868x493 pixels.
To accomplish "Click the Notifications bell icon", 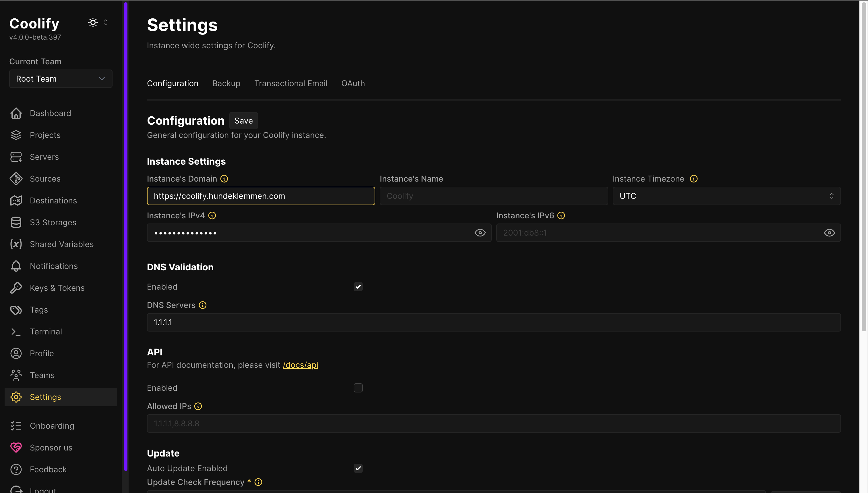I will [x=16, y=266].
